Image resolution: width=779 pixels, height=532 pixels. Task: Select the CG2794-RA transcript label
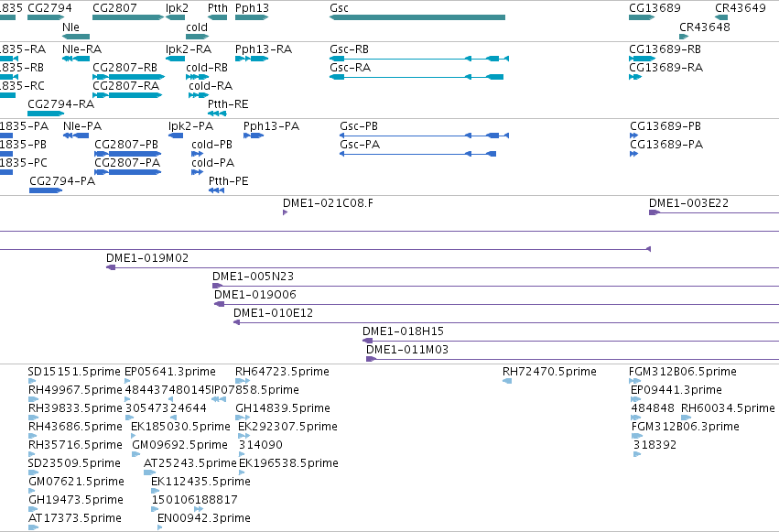61,104
